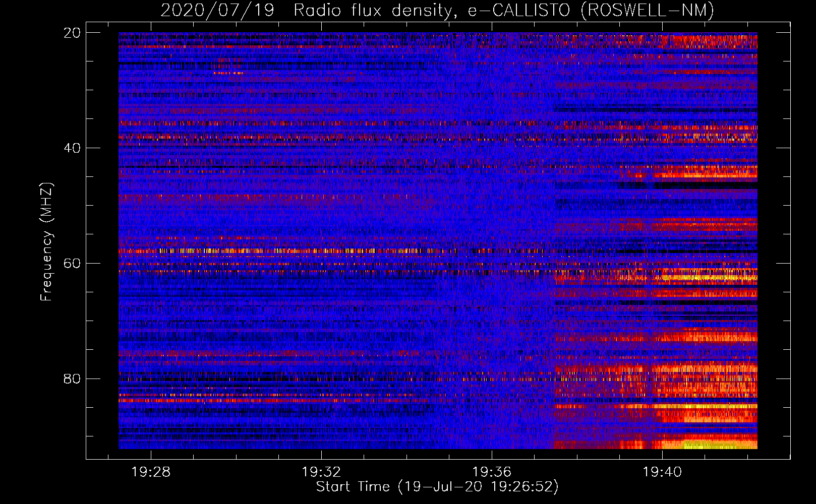Screen dimensions: 816x504
Task: Click the 20 frequency tick label
Action: point(72,33)
